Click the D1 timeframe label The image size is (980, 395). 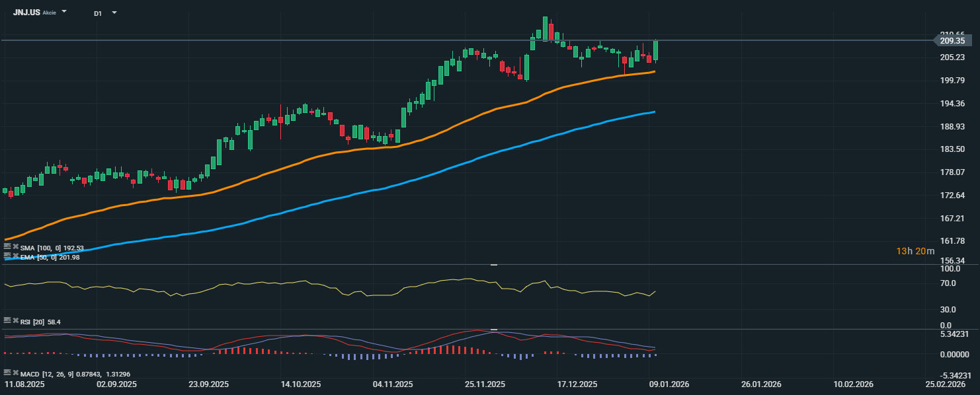(x=98, y=13)
